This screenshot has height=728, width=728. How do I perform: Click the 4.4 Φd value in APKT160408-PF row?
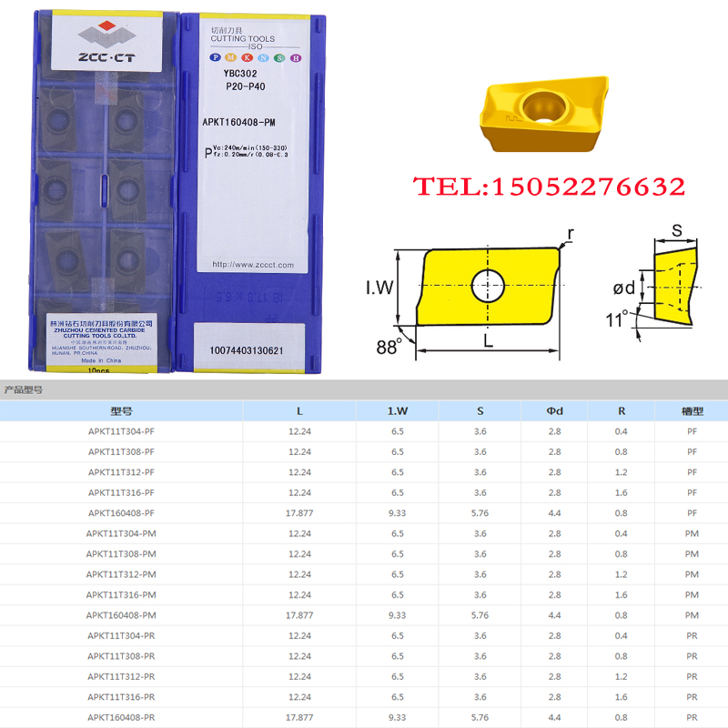click(x=554, y=513)
